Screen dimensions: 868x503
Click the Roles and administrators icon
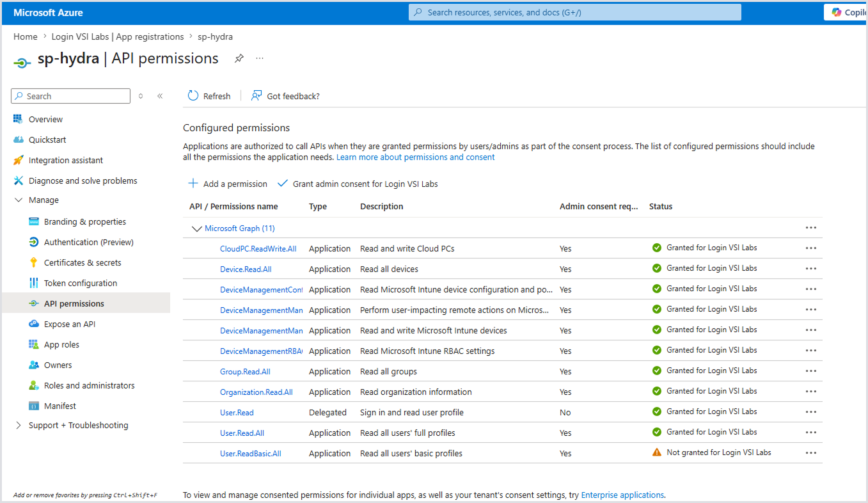pos(34,385)
